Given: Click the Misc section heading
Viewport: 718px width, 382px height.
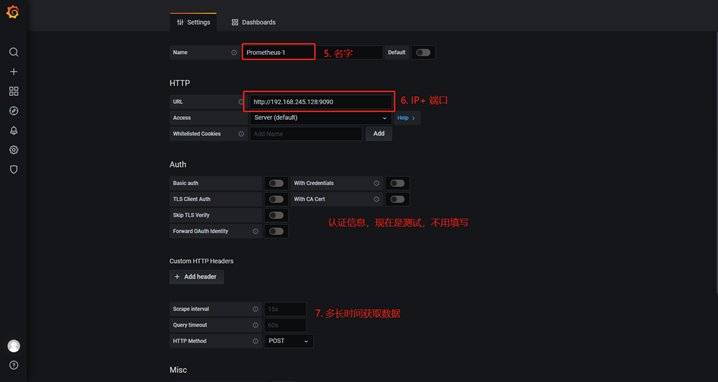Looking at the screenshot, I should point(178,370).
